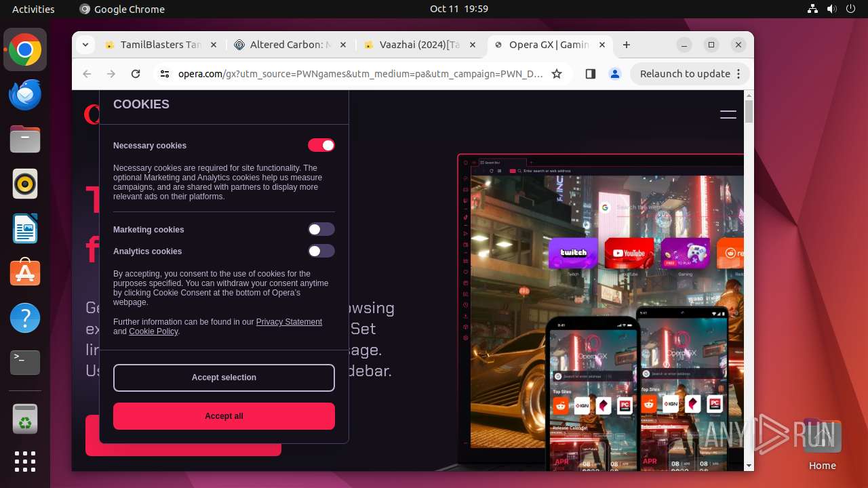The image size is (868, 488).
Task: Click the Twitch tile in the browser preview
Action: (x=573, y=253)
